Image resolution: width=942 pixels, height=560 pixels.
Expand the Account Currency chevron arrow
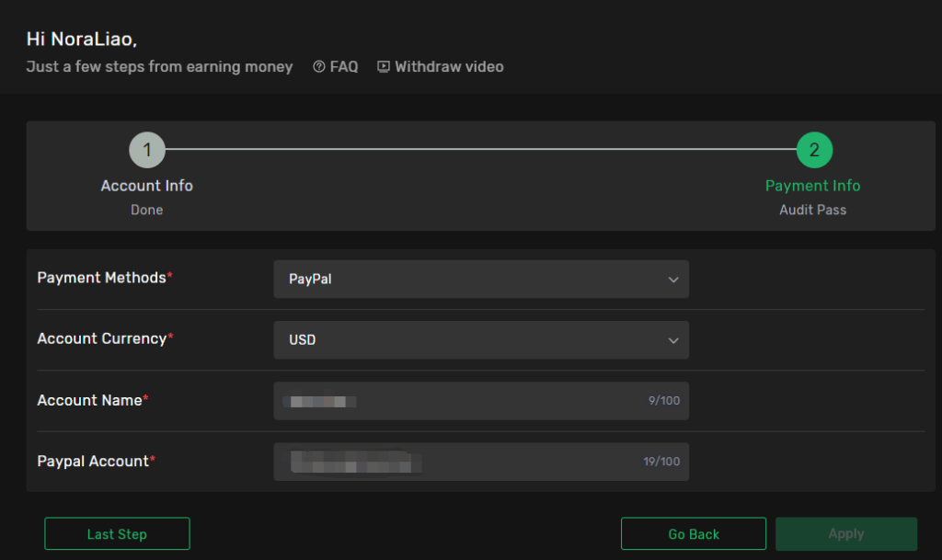[672, 341]
